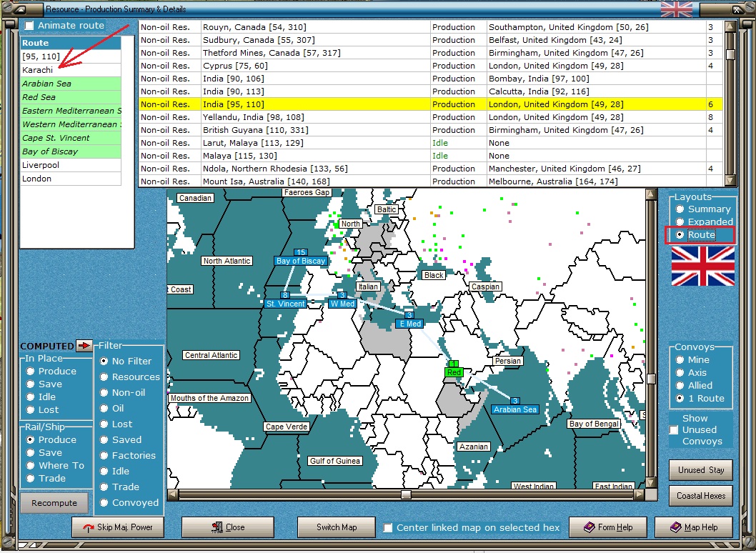The height and width of the screenshot is (553, 756).
Task: Select Karachi in the Route list
Action: pos(37,70)
